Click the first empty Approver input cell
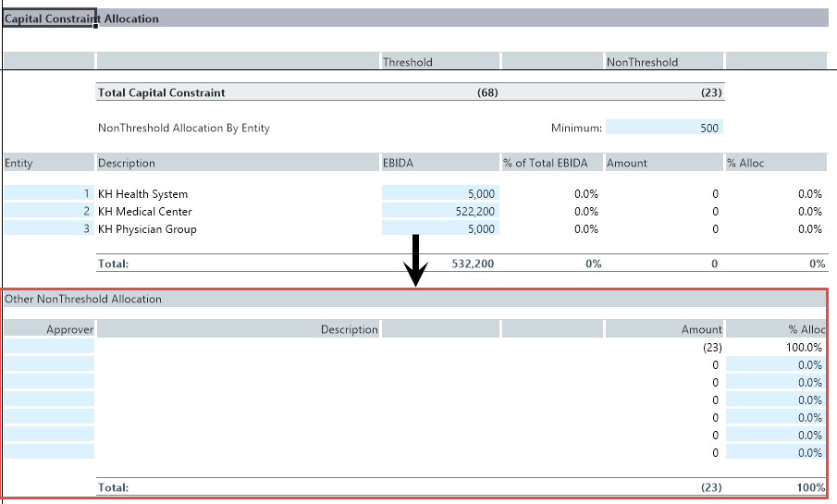 (x=48, y=347)
